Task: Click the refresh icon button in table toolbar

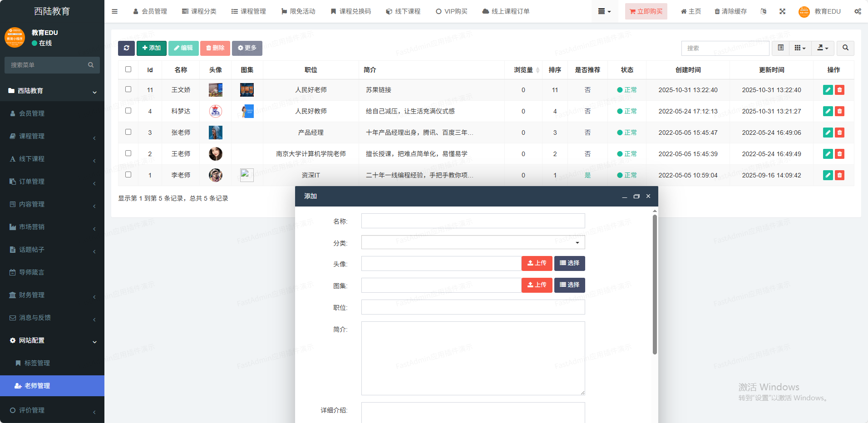Action: [126, 48]
